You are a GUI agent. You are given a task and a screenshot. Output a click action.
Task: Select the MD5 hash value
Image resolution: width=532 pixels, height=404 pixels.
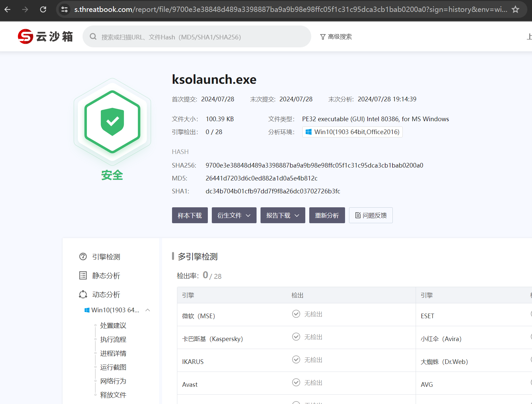pos(262,178)
